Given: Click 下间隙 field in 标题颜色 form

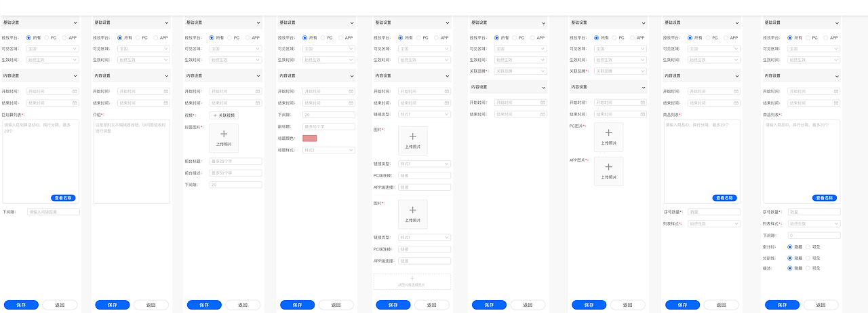Looking at the screenshot, I should point(329,115).
